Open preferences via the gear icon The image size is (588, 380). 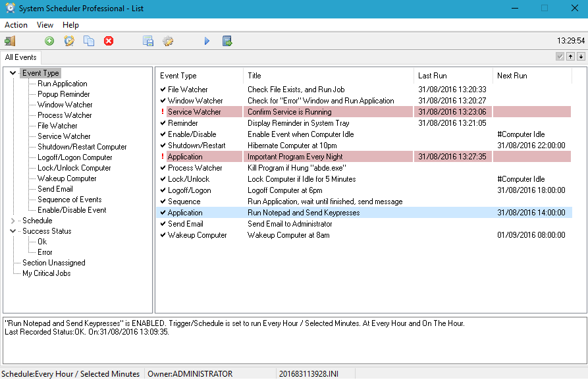click(x=168, y=41)
